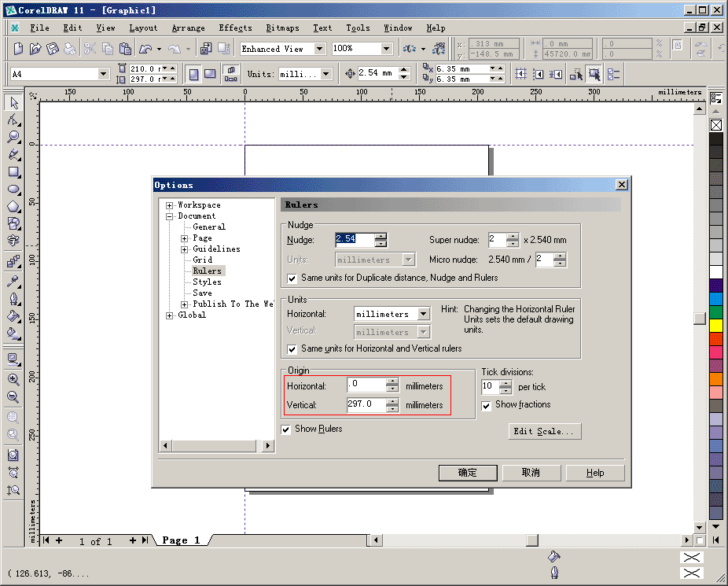Click the Open file icon
Image resolution: width=728 pixels, height=586 pixels.
[x=35, y=49]
